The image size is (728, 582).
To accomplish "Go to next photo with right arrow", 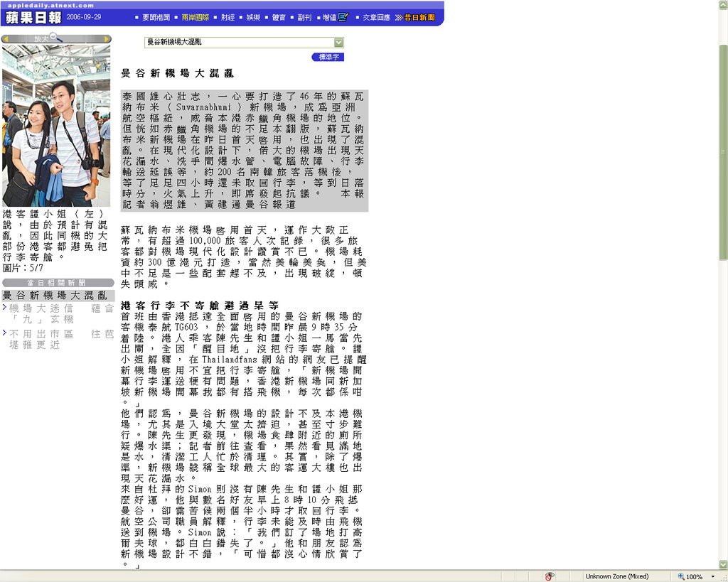I will [106, 39].
